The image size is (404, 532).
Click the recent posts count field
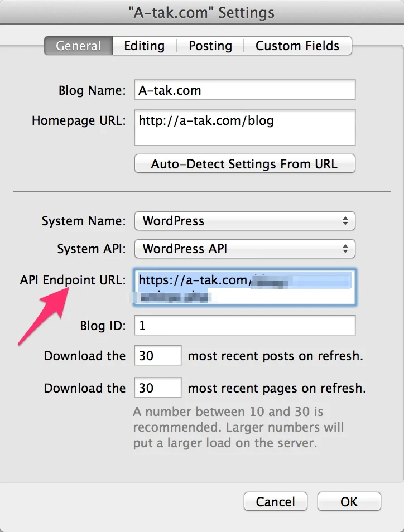click(x=158, y=356)
